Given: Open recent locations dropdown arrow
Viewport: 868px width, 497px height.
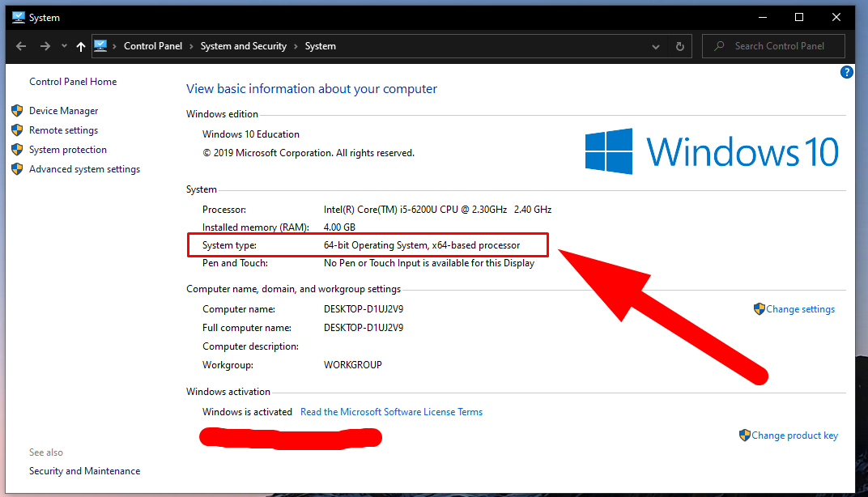Looking at the screenshot, I should pos(64,46).
